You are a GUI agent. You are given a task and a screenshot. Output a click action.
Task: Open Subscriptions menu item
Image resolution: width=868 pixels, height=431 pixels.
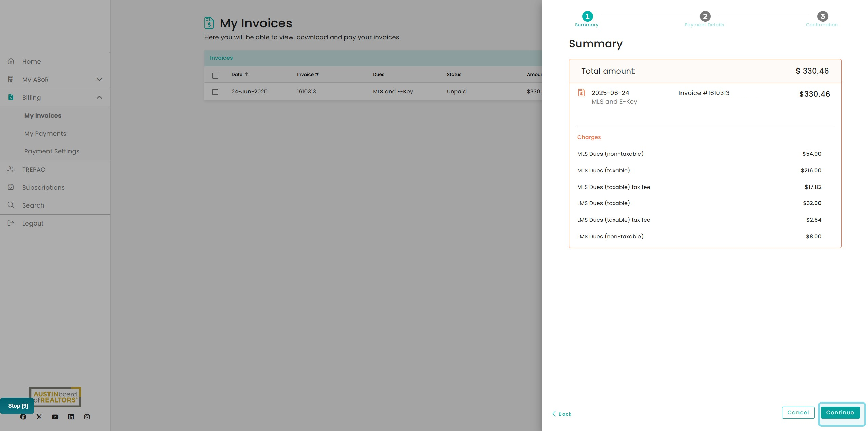(x=43, y=187)
